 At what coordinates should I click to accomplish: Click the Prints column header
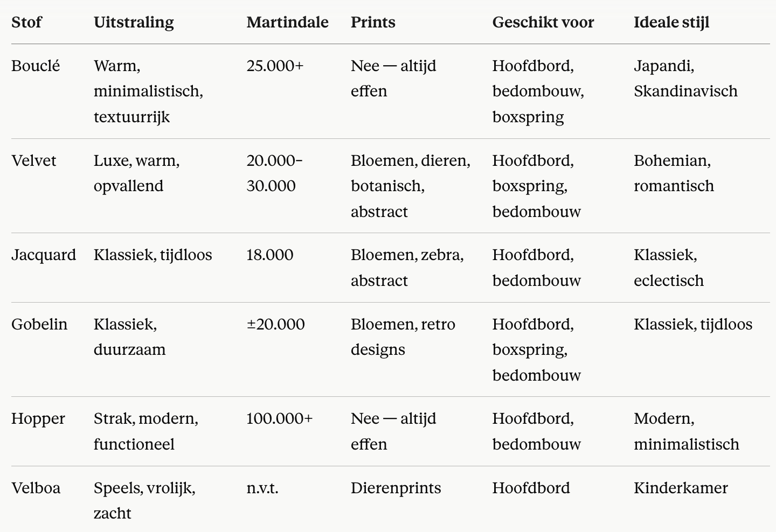(x=373, y=22)
